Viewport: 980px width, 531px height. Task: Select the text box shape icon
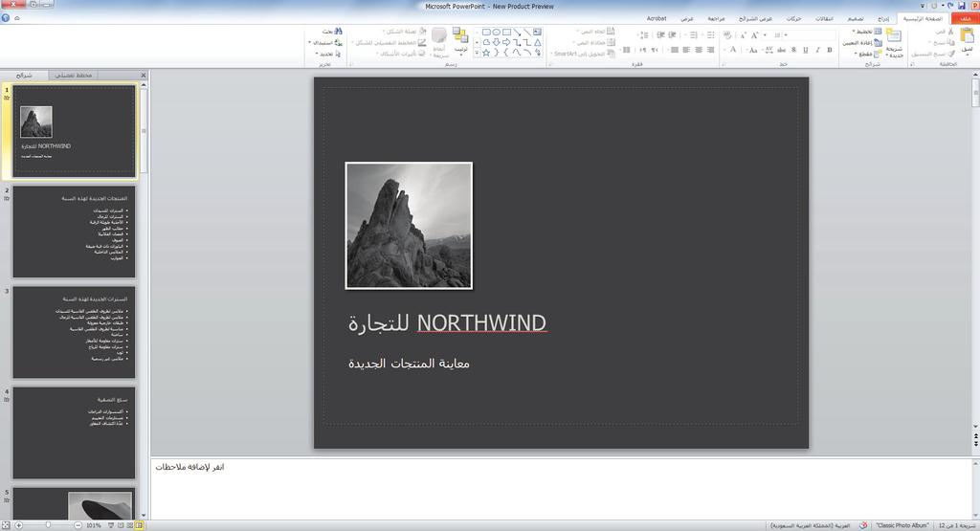[x=538, y=32]
